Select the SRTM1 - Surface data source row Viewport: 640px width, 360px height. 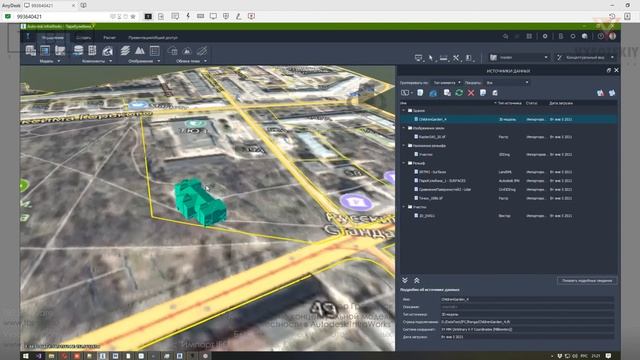[x=508, y=172]
